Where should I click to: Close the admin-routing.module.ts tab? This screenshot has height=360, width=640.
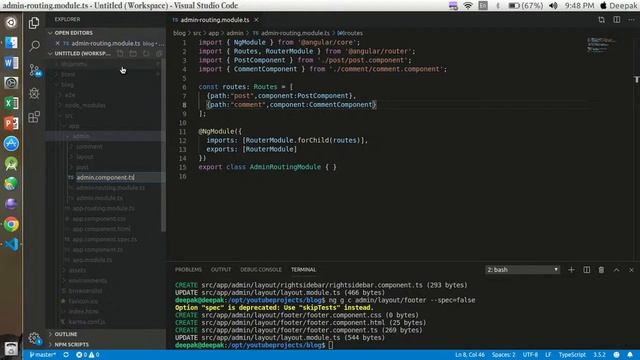click(256, 20)
